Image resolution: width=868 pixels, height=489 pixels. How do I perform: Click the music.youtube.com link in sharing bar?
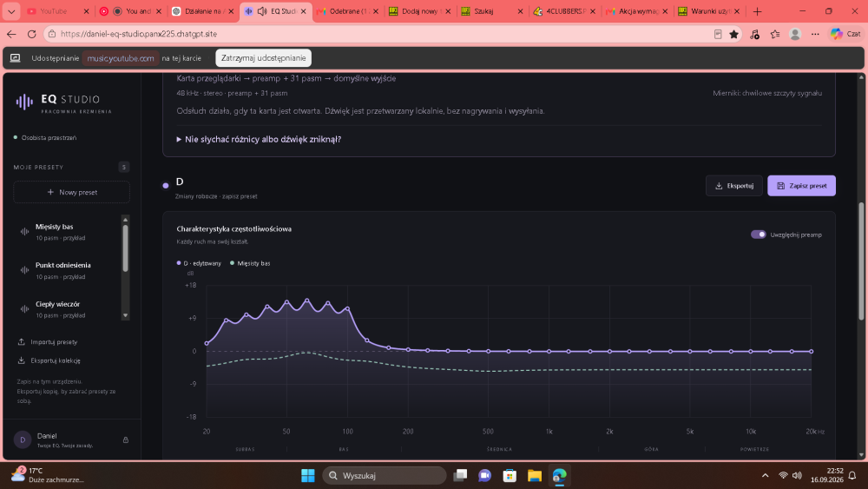121,58
